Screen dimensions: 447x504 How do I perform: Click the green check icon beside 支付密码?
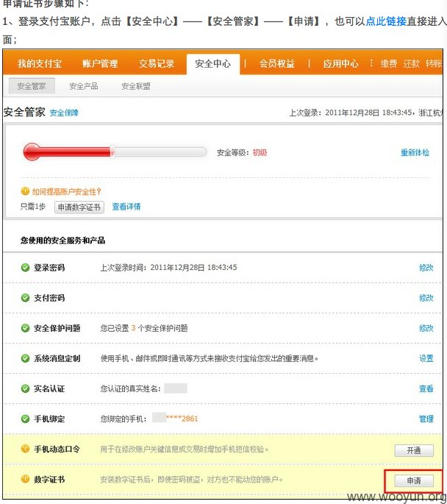(x=25, y=298)
